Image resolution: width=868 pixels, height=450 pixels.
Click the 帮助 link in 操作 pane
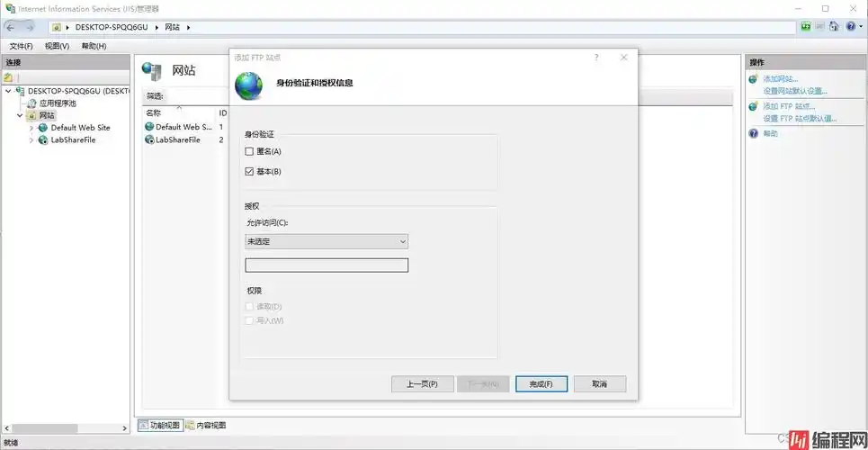tap(770, 133)
